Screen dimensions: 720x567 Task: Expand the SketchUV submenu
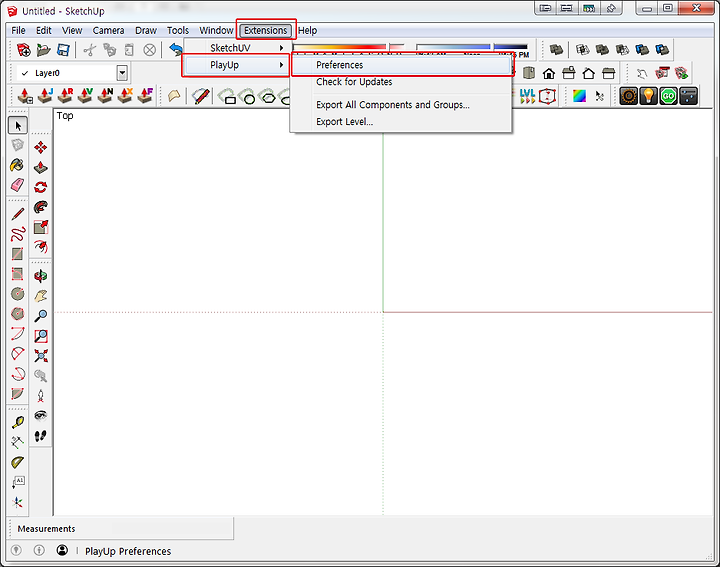(238, 48)
